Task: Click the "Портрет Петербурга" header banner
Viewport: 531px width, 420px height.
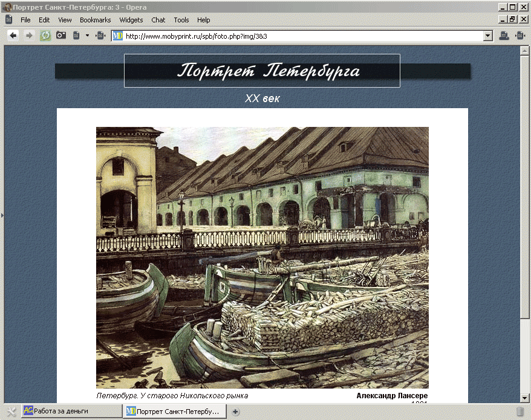Action: pyautogui.click(x=262, y=71)
